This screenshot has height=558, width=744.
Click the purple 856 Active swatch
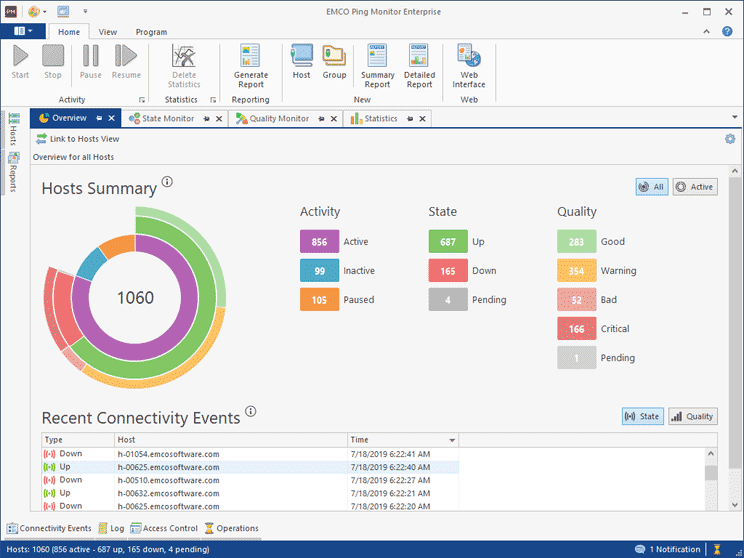[x=319, y=242]
